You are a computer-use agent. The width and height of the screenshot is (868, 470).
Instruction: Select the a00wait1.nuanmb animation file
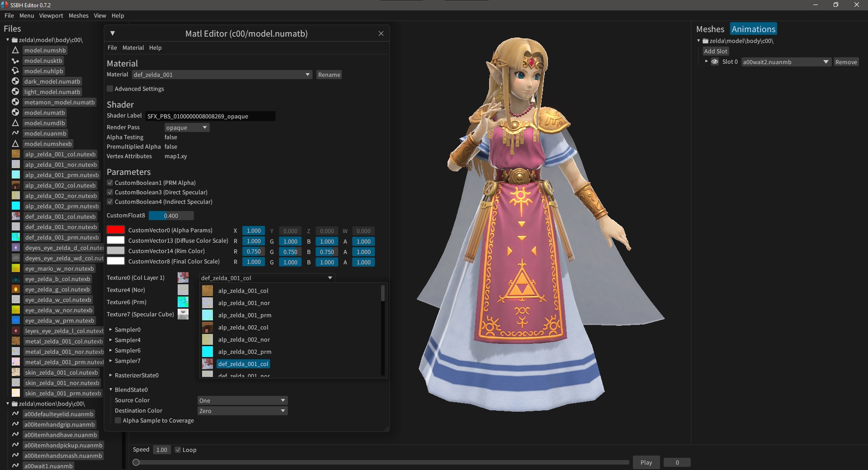point(47,466)
